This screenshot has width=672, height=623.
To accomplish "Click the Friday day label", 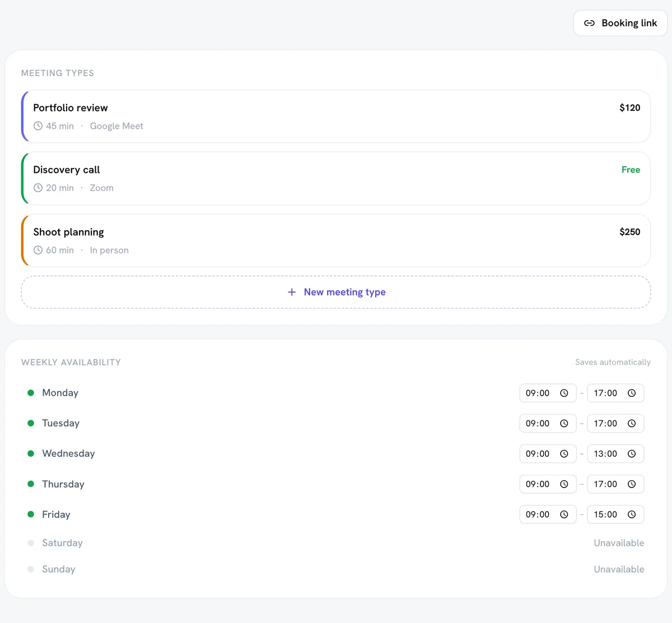I will click(x=56, y=514).
